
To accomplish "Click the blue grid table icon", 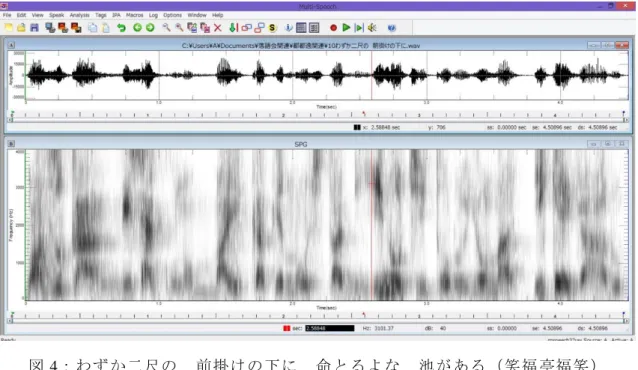I will click(x=301, y=28).
